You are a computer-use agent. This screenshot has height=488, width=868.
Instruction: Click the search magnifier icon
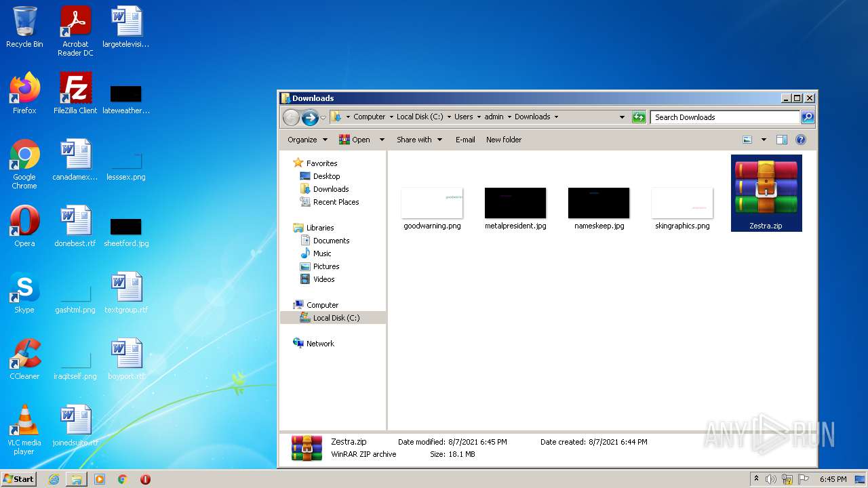(807, 117)
